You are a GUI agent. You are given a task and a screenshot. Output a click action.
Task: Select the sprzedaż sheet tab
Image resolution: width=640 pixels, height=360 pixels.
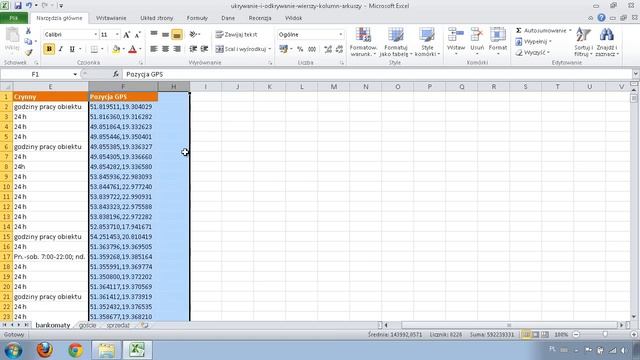click(x=118, y=325)
